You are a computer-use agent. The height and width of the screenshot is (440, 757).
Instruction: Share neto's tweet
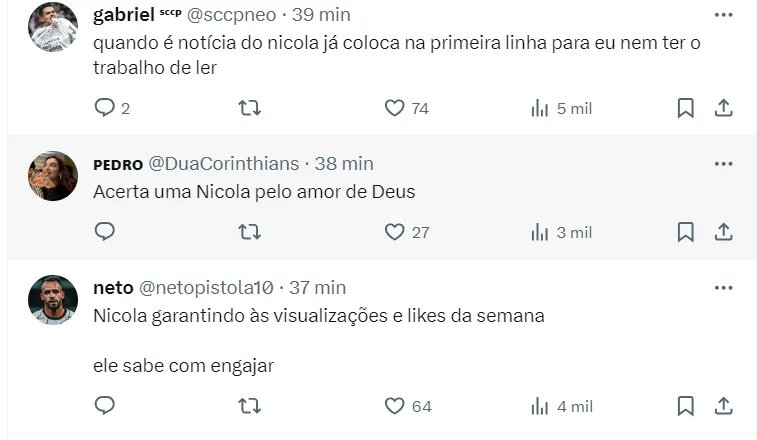pos(724,406)
